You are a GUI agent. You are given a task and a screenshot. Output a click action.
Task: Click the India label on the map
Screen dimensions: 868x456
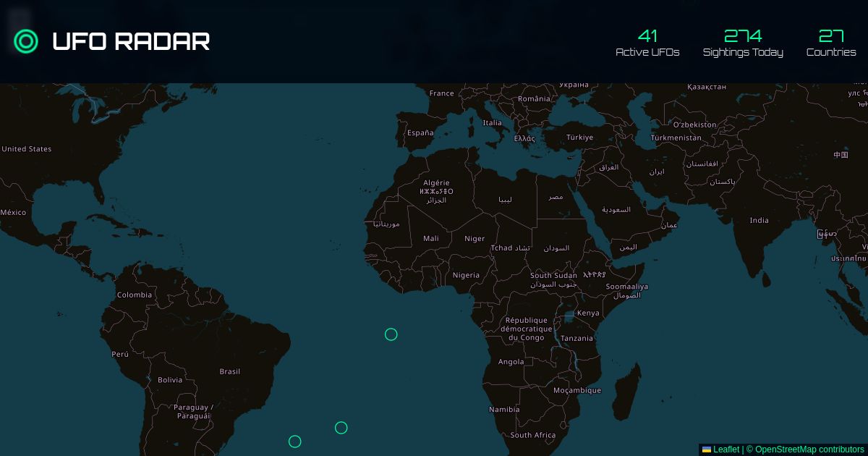click(759, 220)
